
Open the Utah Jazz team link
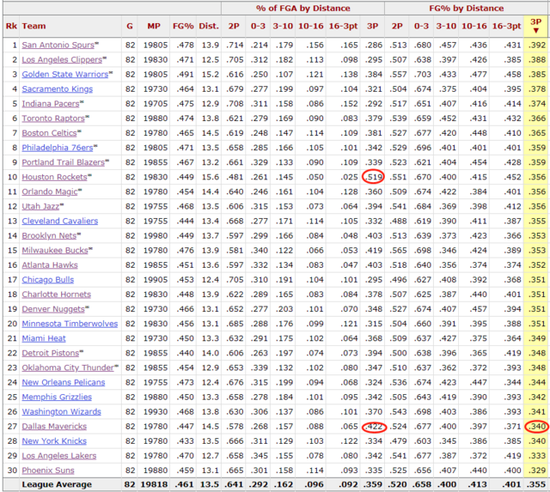[40, 207]
